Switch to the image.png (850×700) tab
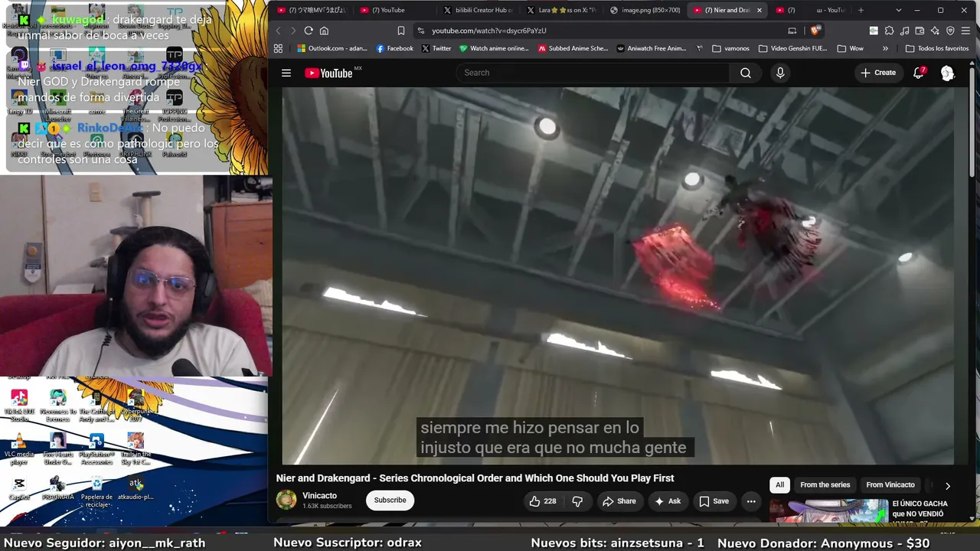 pos(645,10)
